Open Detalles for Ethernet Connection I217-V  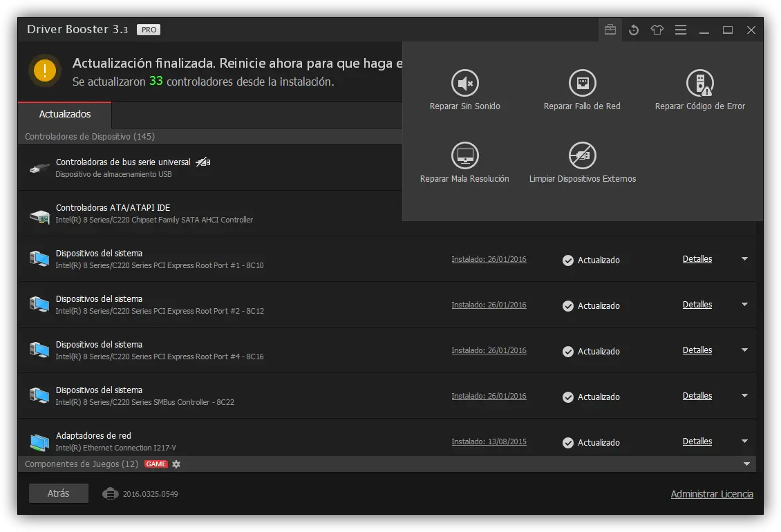(697, 441)
